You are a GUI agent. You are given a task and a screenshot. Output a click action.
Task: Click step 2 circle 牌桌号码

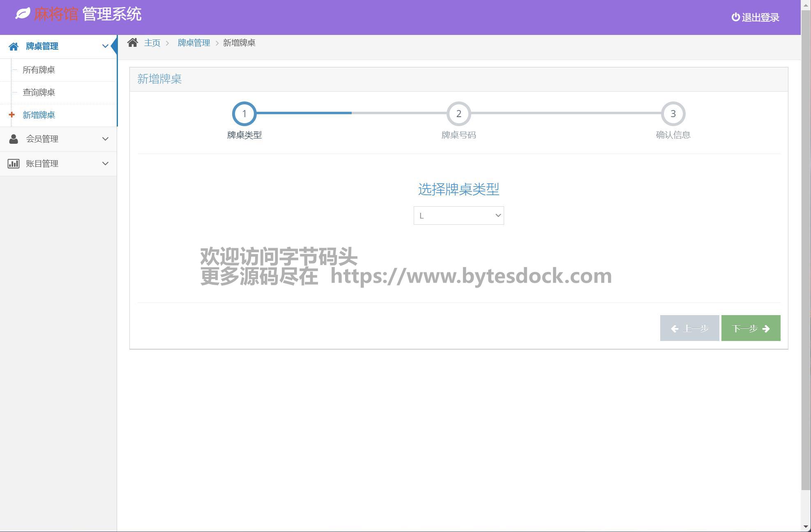point(458,114)
